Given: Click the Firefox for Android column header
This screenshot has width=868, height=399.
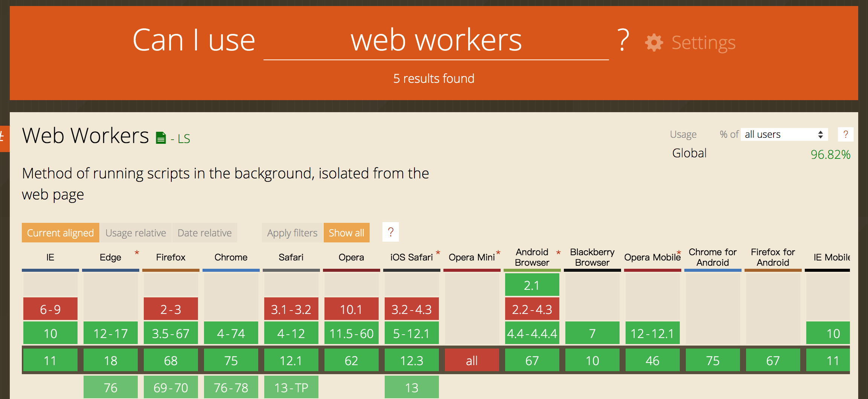Looking at the screenshot, I should pyautogui.click(x=773, y=257).
